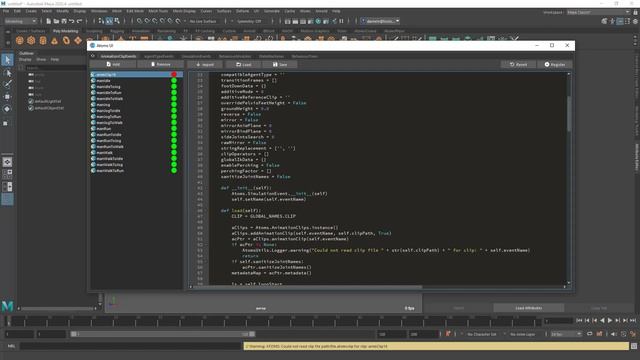The height and width of the screenshot is (360, 640).
Task: Create a polygon cylinder from shelf
Action: [43, 40]
